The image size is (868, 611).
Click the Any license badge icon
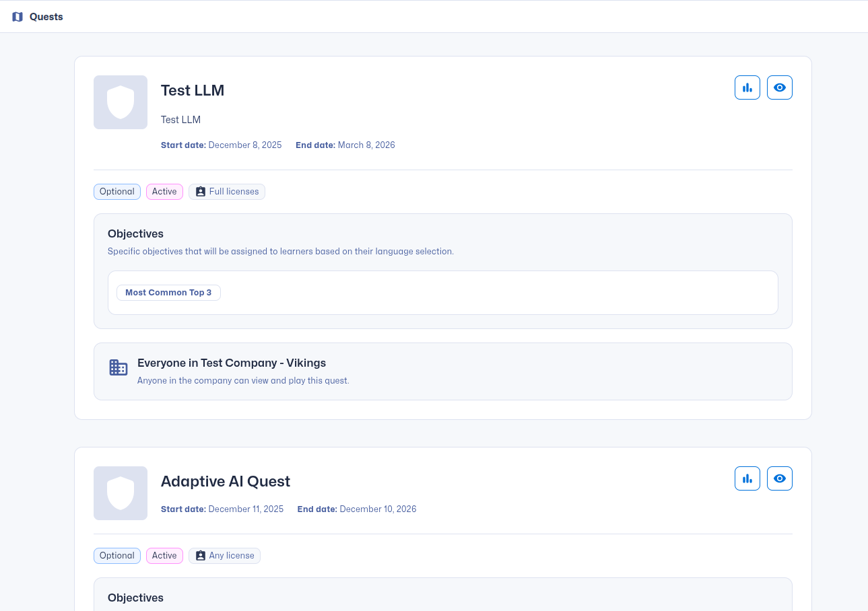[201, 556]
